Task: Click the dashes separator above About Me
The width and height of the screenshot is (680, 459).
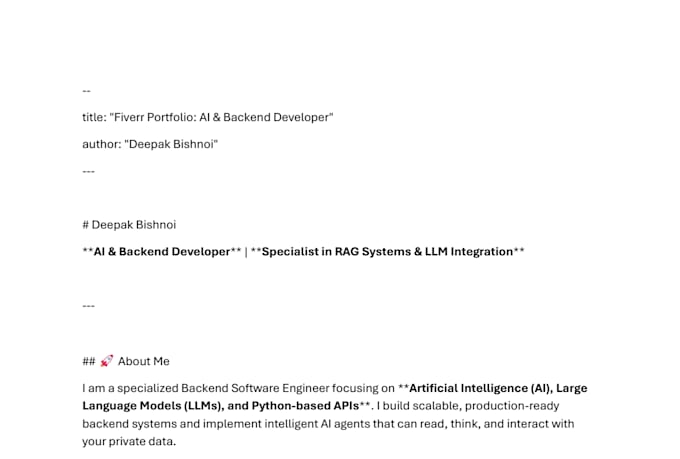Action: (88, 306)
